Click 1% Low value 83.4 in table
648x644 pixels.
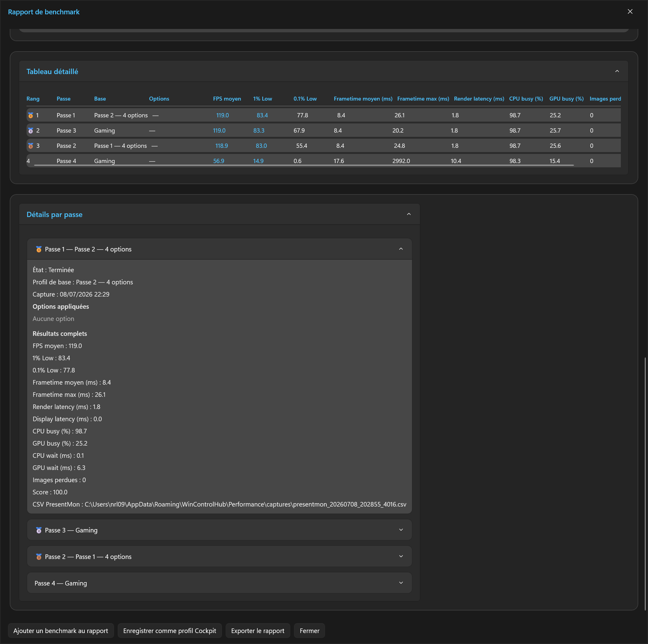coord(262,115)
